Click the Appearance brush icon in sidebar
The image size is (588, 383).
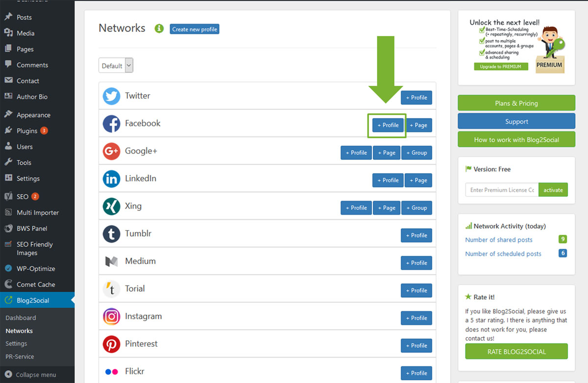coord(8,115)
